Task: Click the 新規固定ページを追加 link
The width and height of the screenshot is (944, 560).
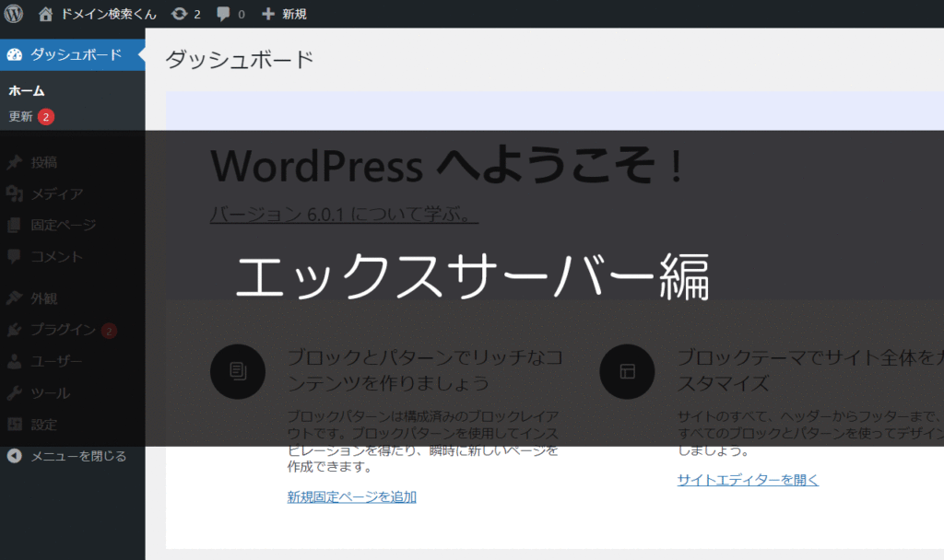Action: point(351,496)
